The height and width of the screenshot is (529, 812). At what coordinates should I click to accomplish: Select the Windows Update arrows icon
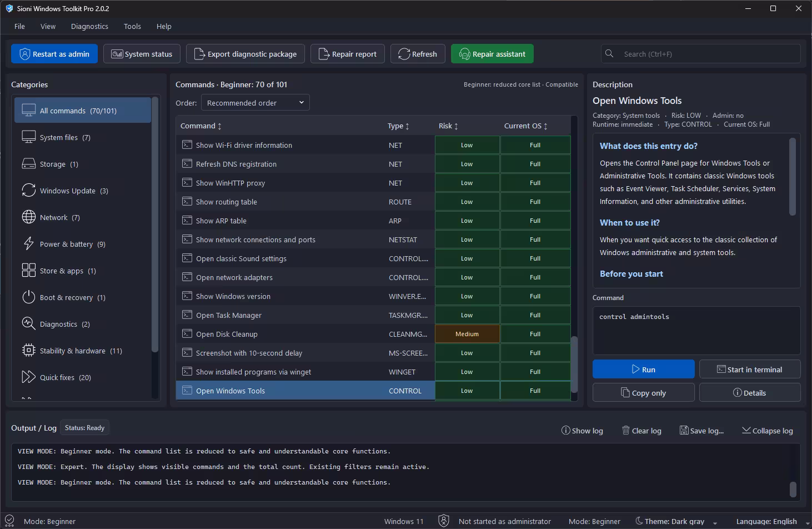29,191
